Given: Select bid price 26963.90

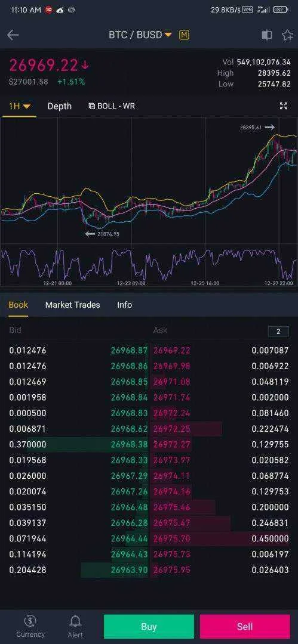Looking at the screenshot, I should (x=129, y=569).
